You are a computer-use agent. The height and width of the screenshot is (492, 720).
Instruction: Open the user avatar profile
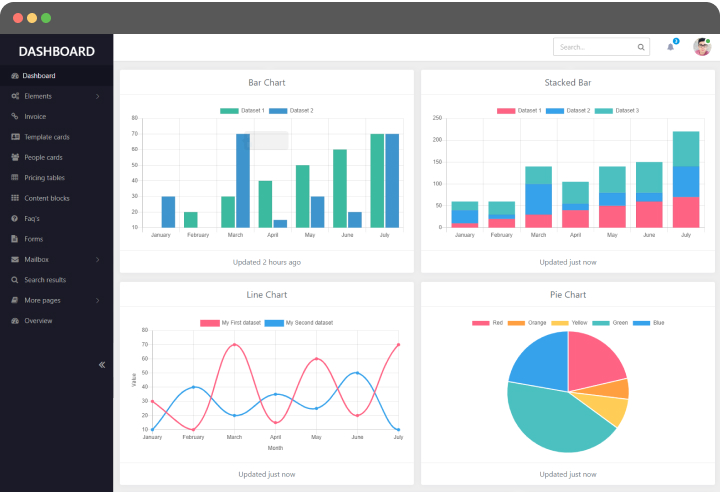coord(702,47)
